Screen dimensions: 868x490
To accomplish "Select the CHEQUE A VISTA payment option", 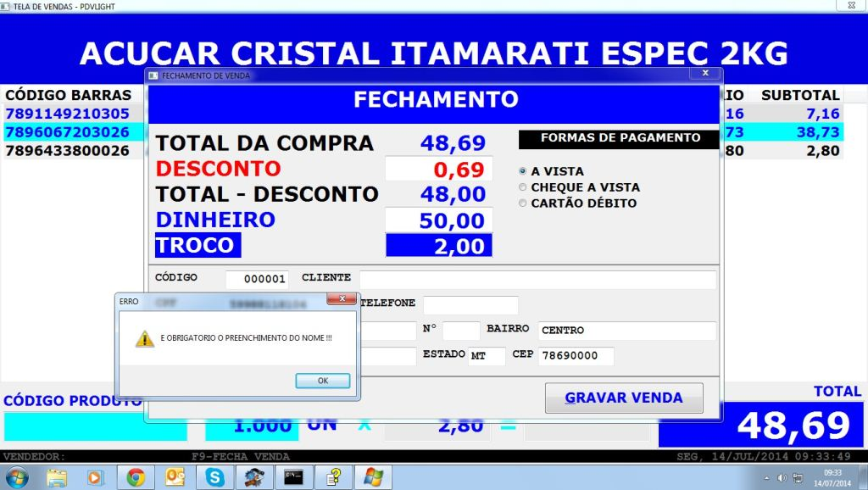I will tap(522, 187).
